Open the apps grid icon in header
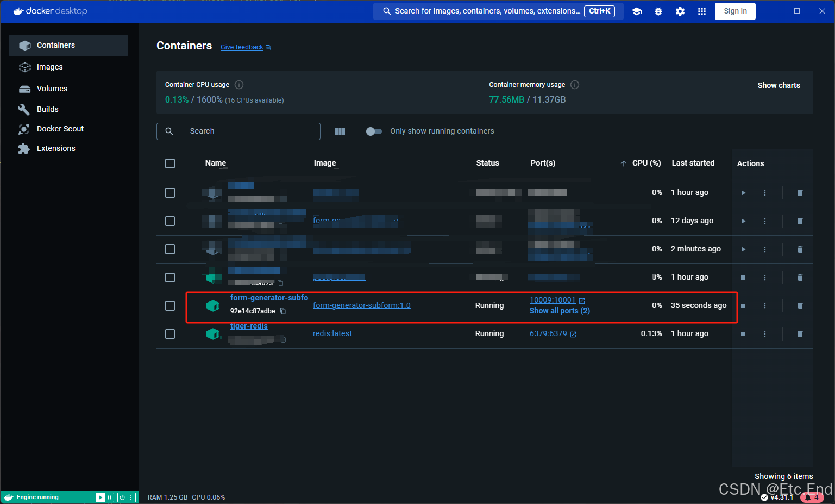 [x=702, y=11]
